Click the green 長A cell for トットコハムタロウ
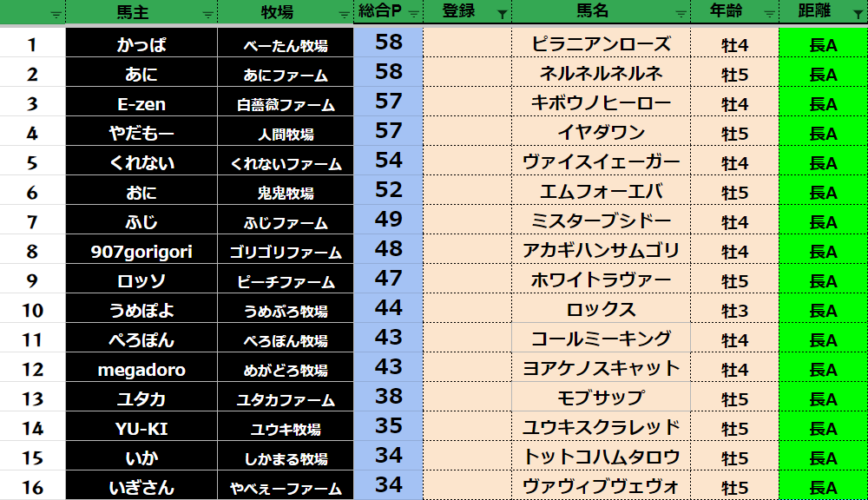868x500 pixels. 823,457
